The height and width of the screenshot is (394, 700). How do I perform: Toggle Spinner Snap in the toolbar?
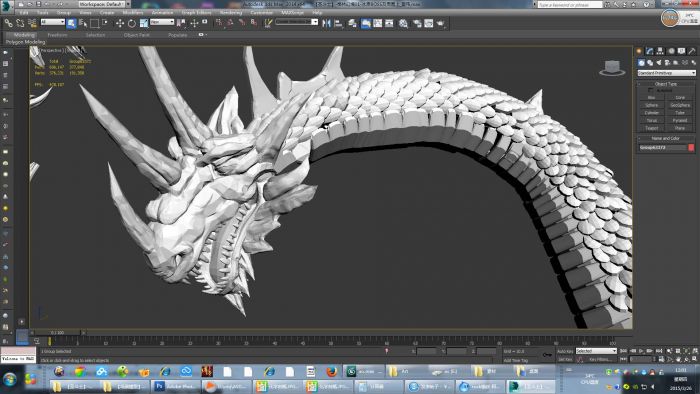pyautogui.click(x=254, y=23)
